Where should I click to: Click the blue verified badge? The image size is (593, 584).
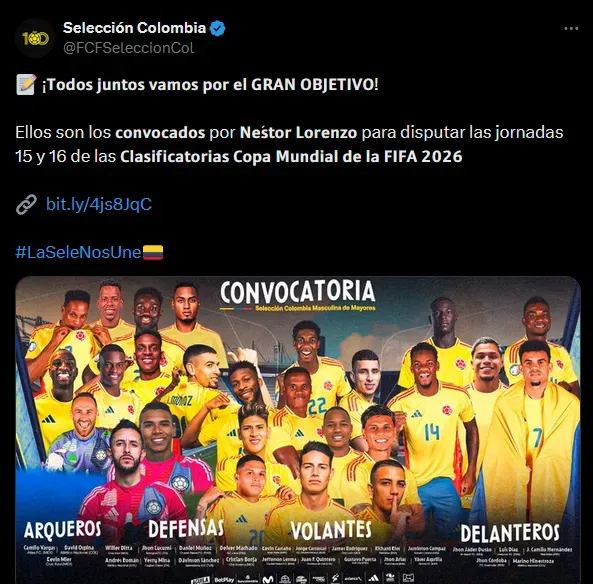[x=217, y=28]
